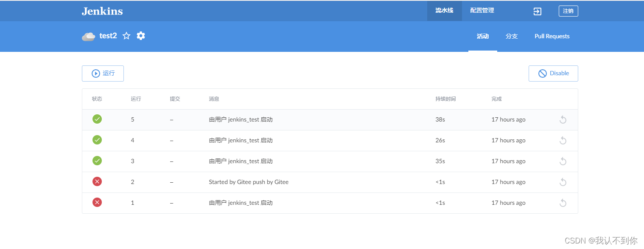This screenshot has width=644, height=249.
Task: Open the Started by Gitee push run
Action: [x=249, y=182]
